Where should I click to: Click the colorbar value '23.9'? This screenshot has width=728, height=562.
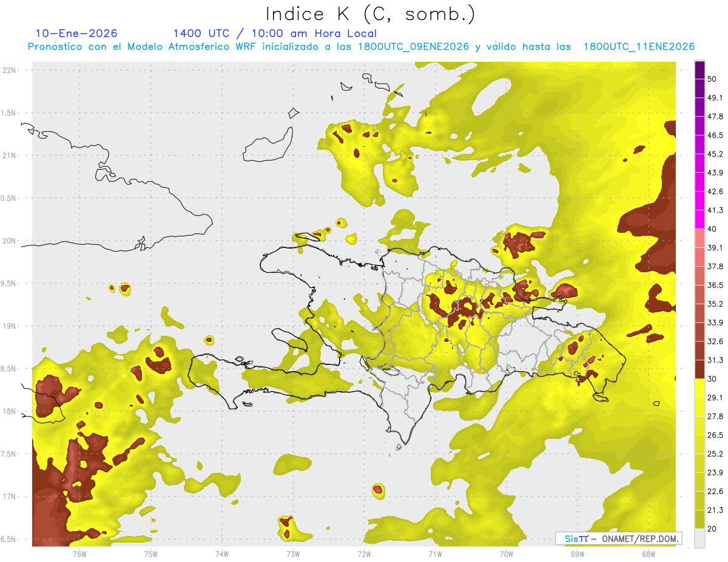point(715,472)
